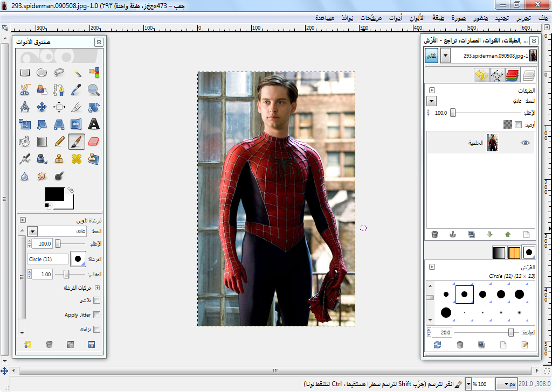Open the image selector dropdown in dock

click(x=445, y=56)
